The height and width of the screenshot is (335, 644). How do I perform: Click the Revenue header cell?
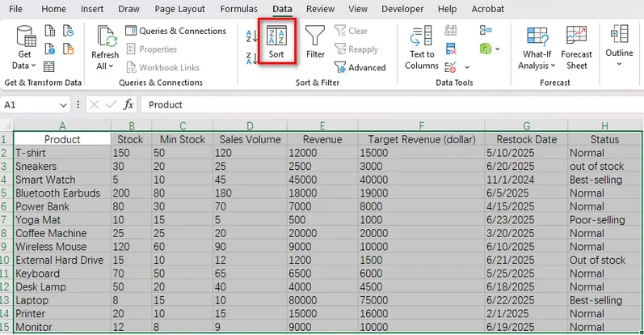tap(322, 139)
